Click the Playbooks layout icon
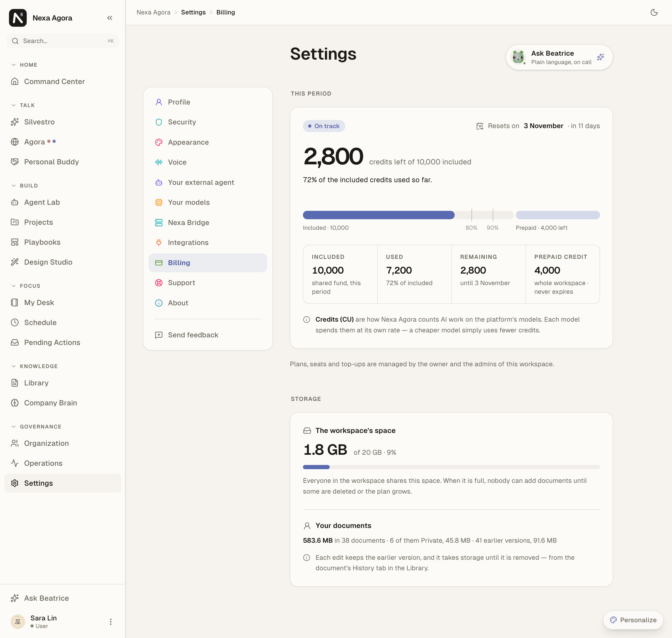672x638 pixels. [x=15, y=242]
